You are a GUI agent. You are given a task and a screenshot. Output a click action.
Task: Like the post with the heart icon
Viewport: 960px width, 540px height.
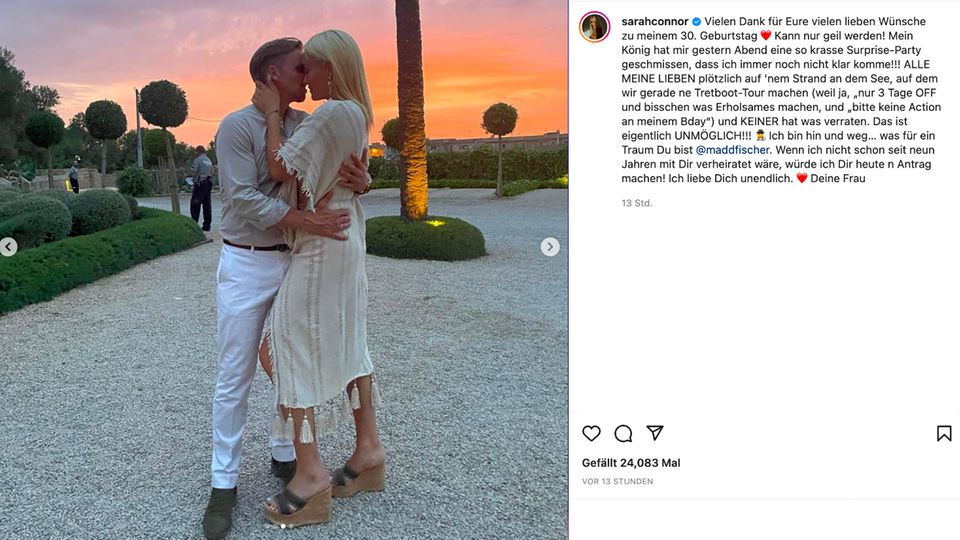tap(591, 433)
